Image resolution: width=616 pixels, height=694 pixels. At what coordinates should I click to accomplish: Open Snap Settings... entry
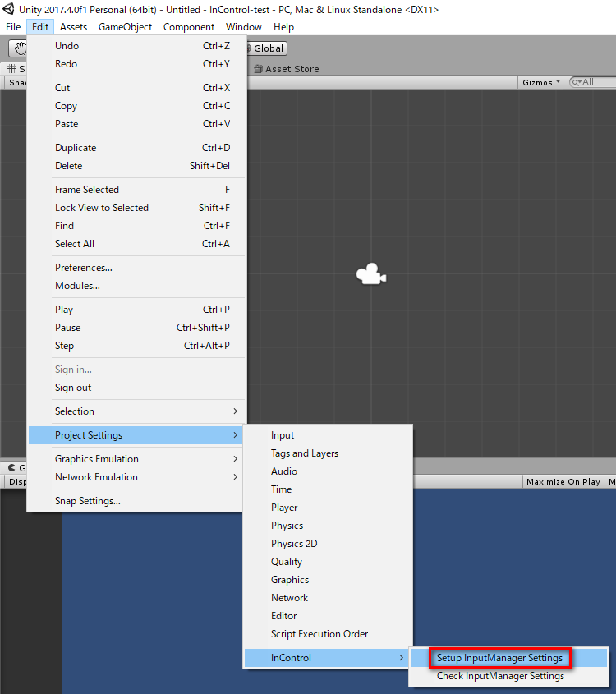[x=136, y=502]
